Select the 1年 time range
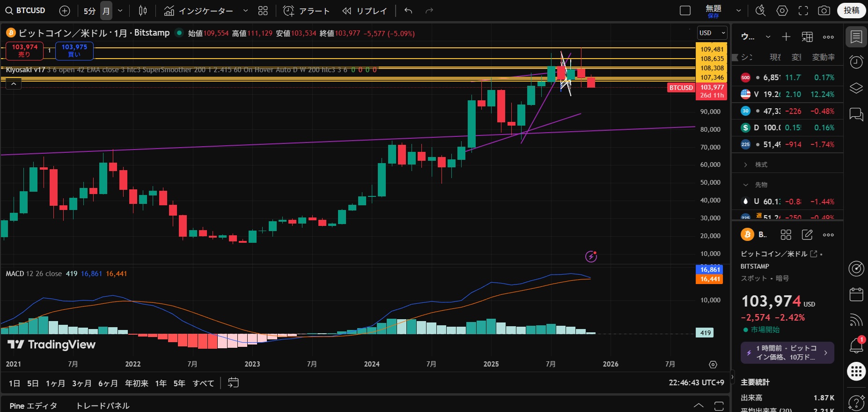This screenshot has width=868, height=412. (161, 383)
